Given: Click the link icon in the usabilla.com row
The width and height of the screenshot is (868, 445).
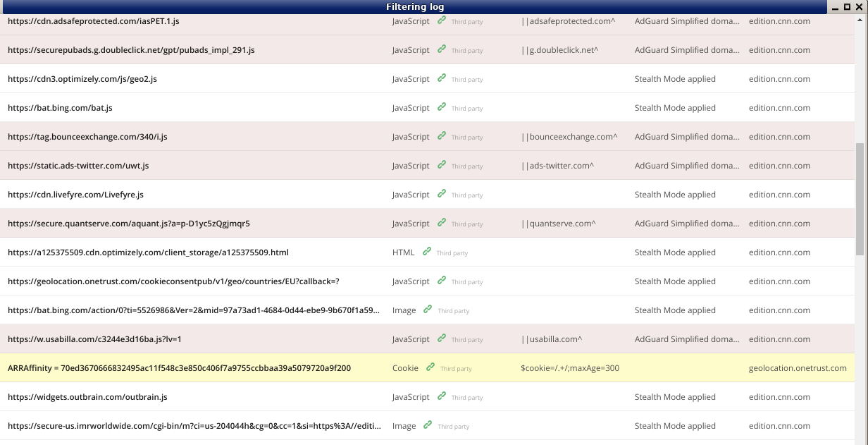Looking at the screenshot, I should tap(442, 339).
